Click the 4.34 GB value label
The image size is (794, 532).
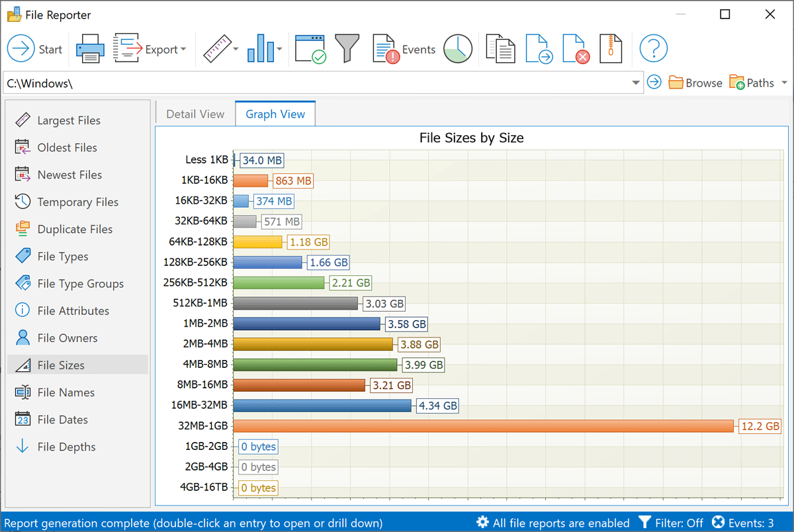tap(437, 406)
